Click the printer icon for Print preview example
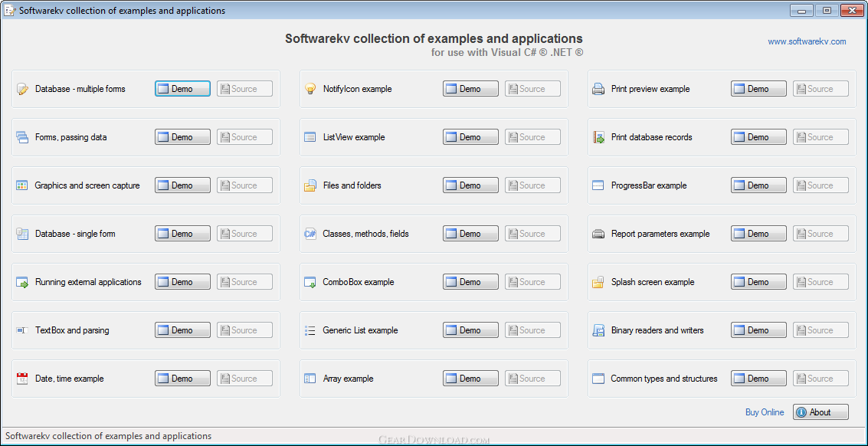The height and width of the screenshot is (446, 868). [x=598, y=89]
